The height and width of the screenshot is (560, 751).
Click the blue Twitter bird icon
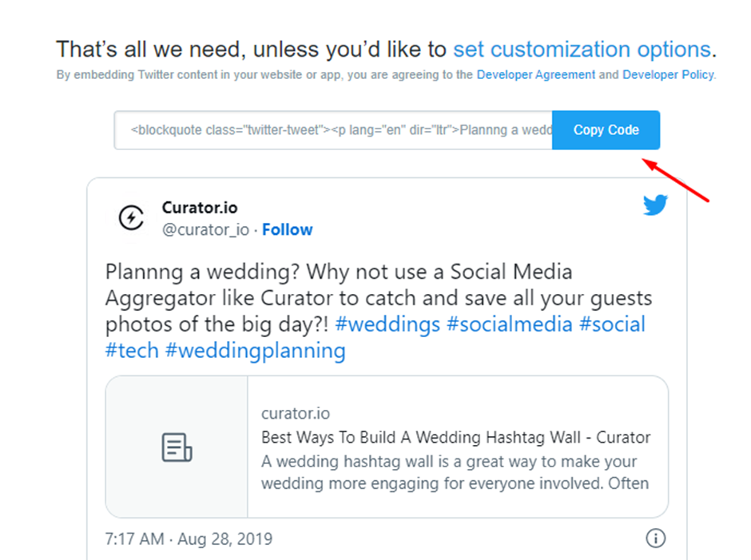pyautogui.click(x=655, y=205)
